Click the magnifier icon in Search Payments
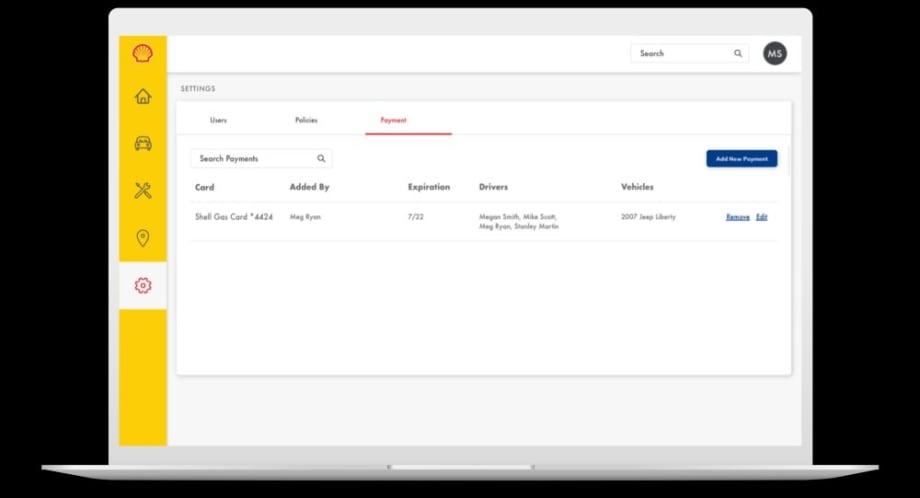920x498 pixels. click(321, 158)
